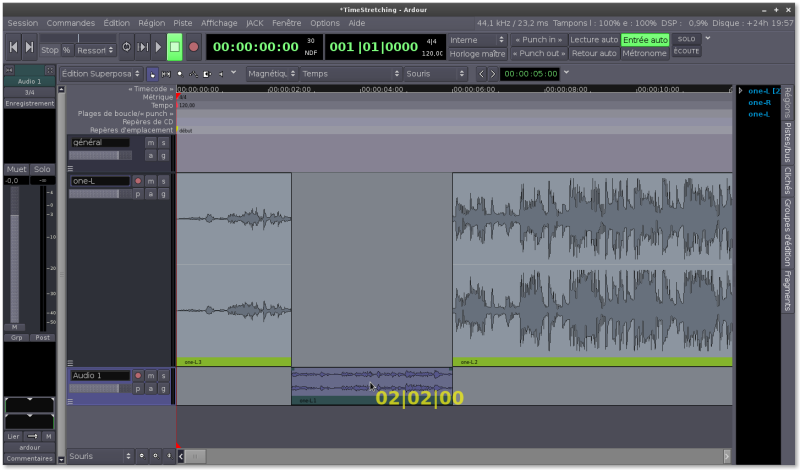
Task: Select the grab/object mouse tool
Action: click(x=152, y=73)
